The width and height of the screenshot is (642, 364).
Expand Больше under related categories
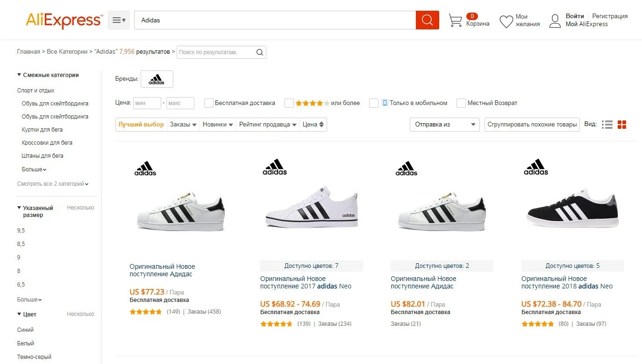[34, 169]
